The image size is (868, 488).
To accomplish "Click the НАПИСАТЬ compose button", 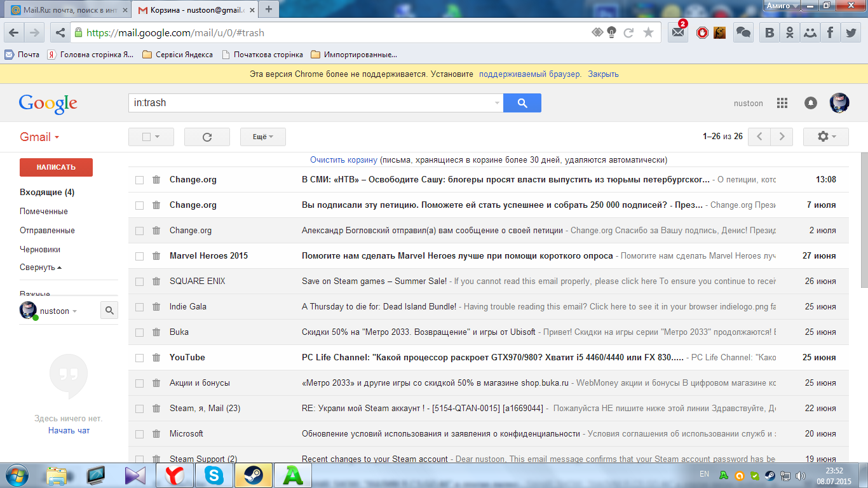I will pyautogui.click(x=56, y=167).
